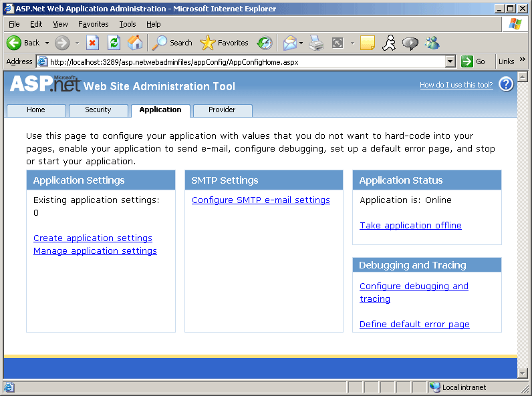The image size is (532, 396).
Task: Click the Stop loading icon
Action: [x=92, y=43]
